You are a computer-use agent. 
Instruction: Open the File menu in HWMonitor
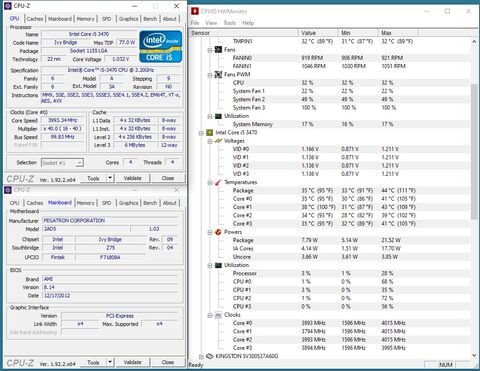tap(195, 23)
